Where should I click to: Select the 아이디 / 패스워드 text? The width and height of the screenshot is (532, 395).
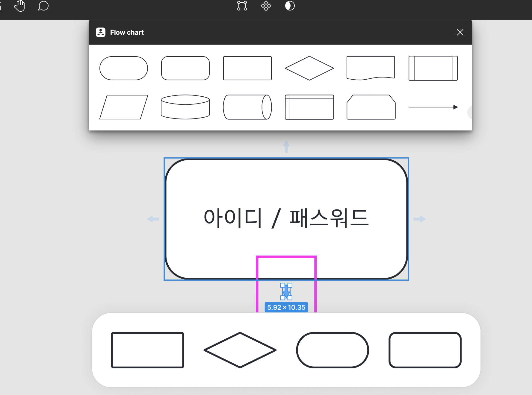point(286,218)
